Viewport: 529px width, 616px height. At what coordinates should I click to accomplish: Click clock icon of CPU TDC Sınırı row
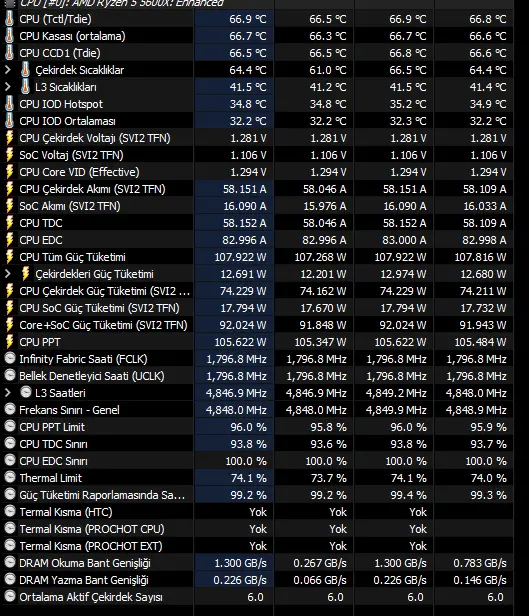(10, 443)
